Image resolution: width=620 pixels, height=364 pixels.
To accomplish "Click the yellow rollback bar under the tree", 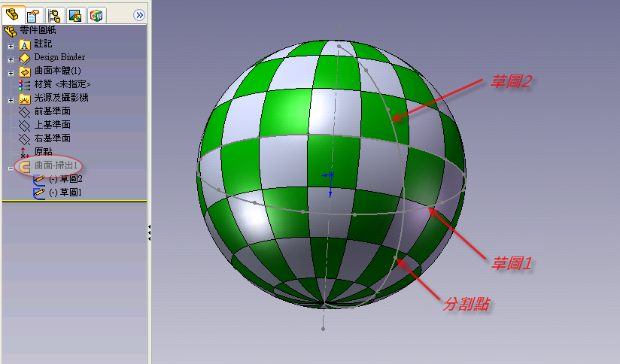I will [74, 201].
